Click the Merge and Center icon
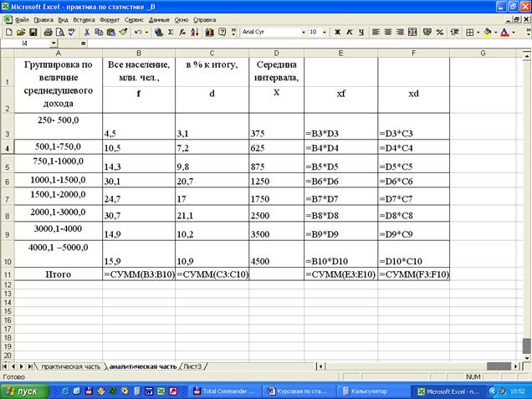Image resolution: width=532 pixels, height=399 pixels. coord(413,32)
